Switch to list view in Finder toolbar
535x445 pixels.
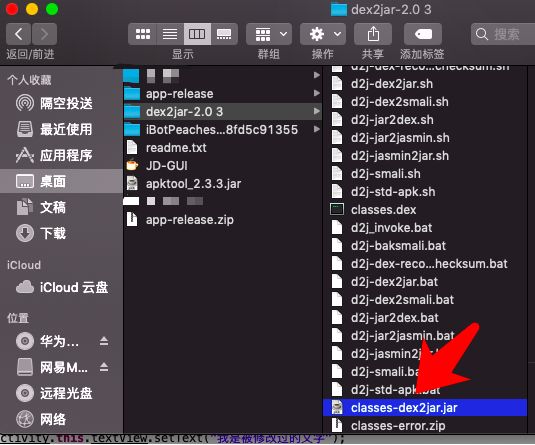pyautogui.click(x=170, y=34)
